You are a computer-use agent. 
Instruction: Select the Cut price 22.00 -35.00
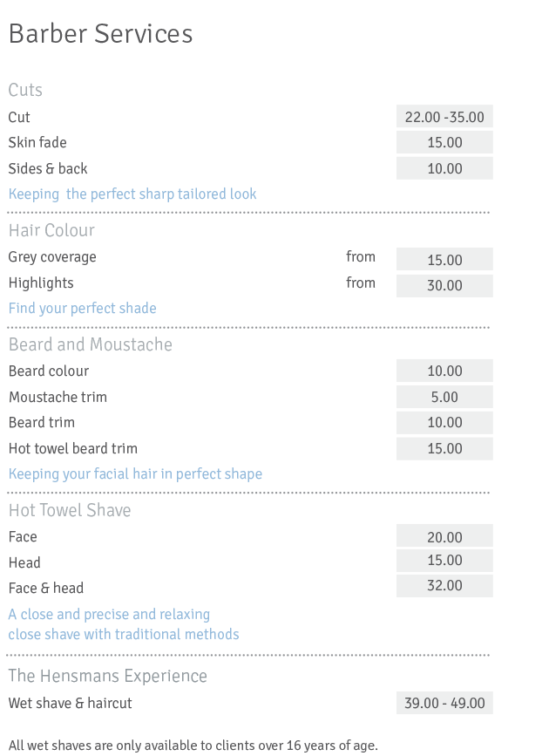click(x=444, y=117)
